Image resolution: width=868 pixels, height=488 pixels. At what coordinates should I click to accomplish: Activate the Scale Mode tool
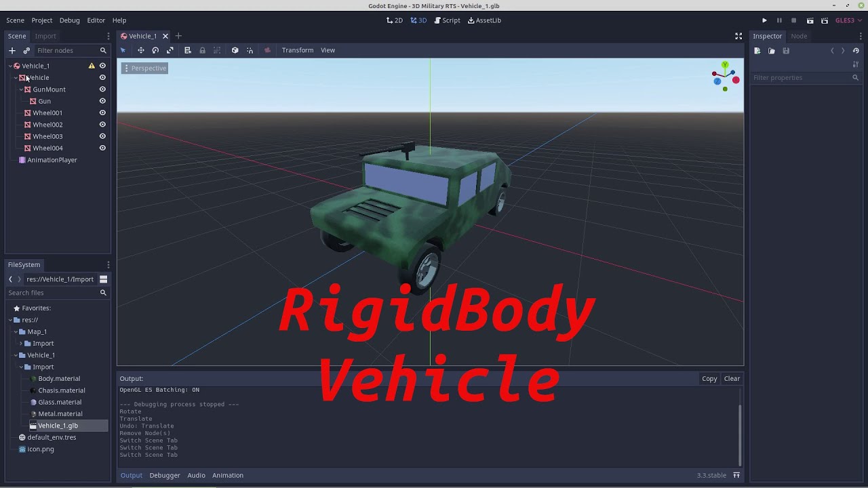tap(170, 50)
